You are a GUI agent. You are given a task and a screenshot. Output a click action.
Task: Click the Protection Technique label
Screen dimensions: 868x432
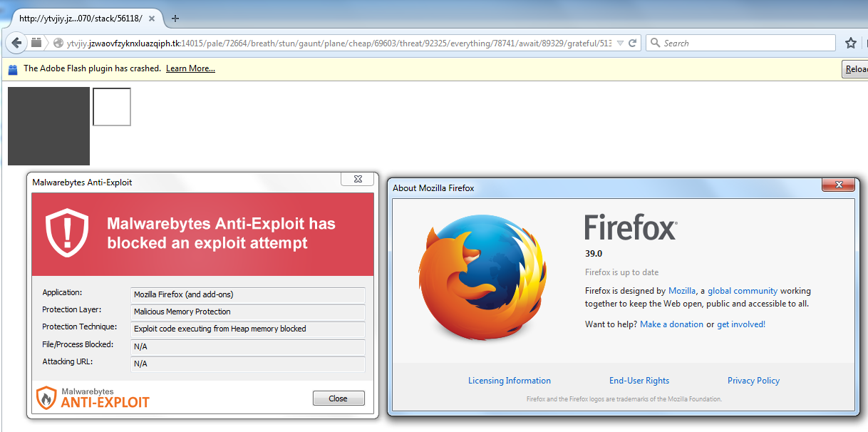pyautogui.click(x=80, y=327)
